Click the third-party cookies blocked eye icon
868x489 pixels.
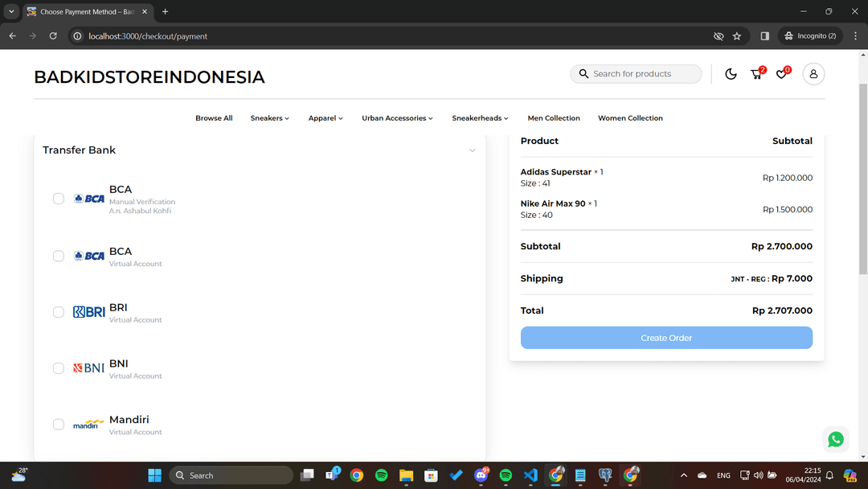719,36
